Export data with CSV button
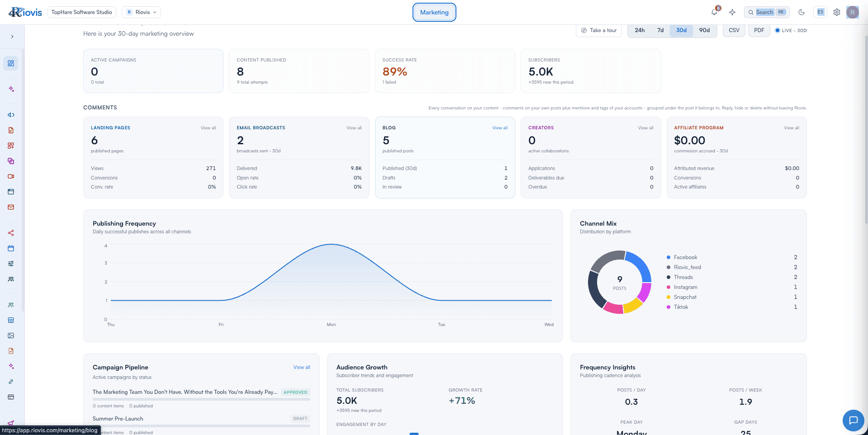 734,30
